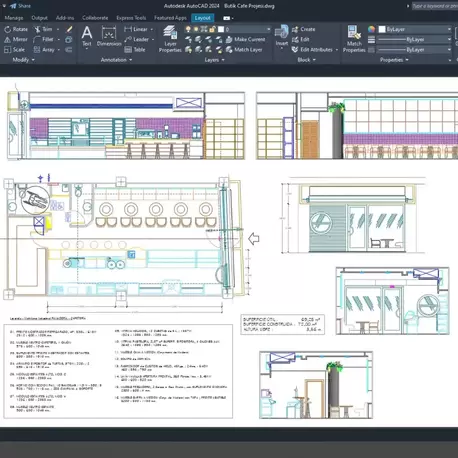Click the Edit Attributes button
The image size is (458, 458).
(x=314, y=50)
